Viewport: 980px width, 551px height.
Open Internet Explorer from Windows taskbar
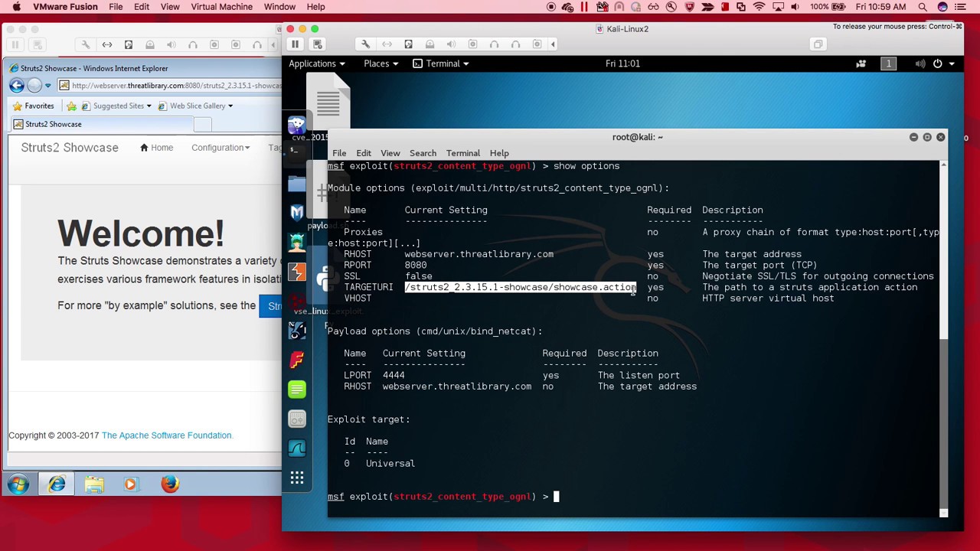click(x=57, y=484)
